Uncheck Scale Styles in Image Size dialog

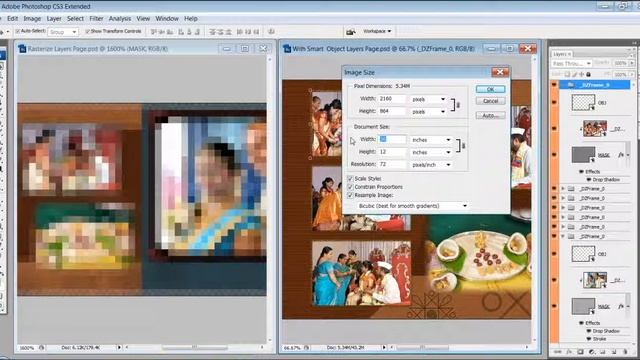(350, 179)
